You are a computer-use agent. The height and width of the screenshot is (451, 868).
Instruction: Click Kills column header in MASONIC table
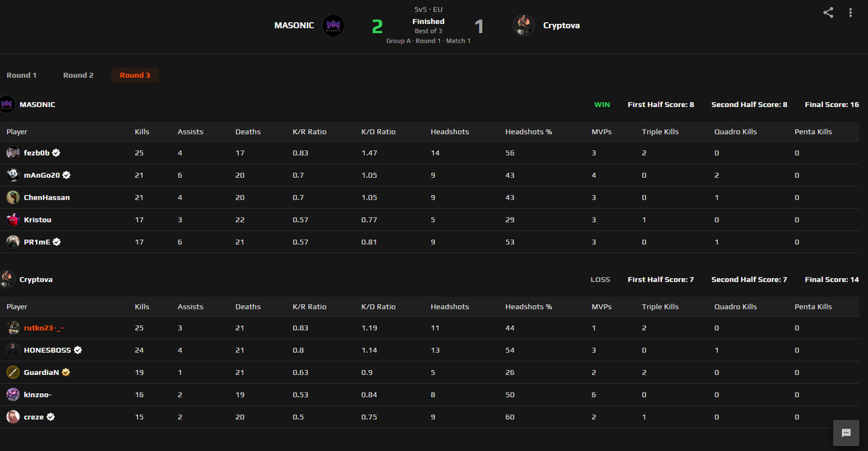click(x=142, y=132)
